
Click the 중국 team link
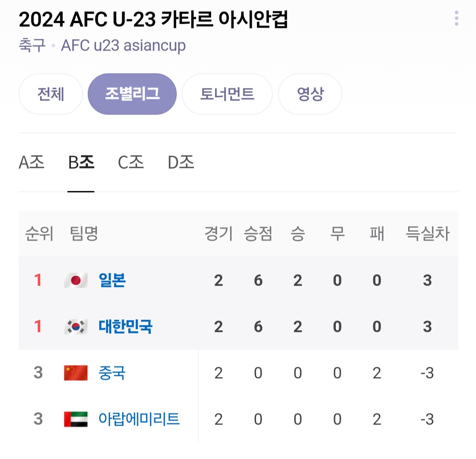pos(112,373)
